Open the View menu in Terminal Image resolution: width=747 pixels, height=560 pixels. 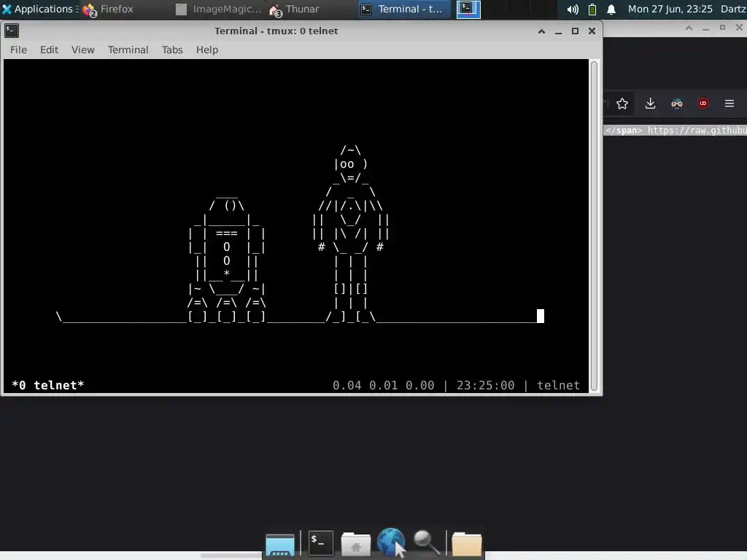(x=83, y=50)
